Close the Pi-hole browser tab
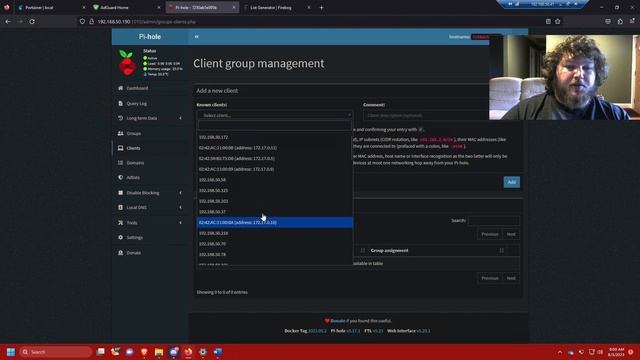640x360 pixels. click(234, 7)
